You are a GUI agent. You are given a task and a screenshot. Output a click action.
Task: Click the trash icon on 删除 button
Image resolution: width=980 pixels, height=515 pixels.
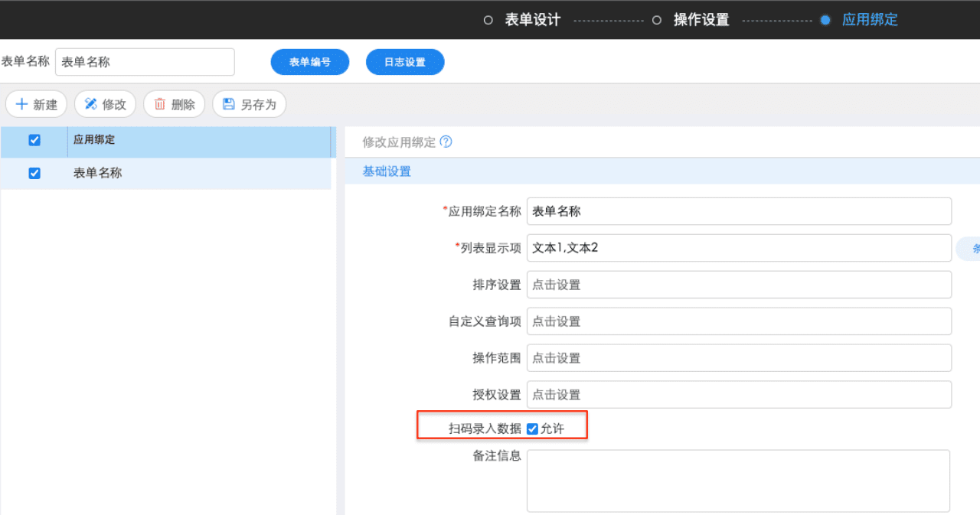tap(159, 104)
